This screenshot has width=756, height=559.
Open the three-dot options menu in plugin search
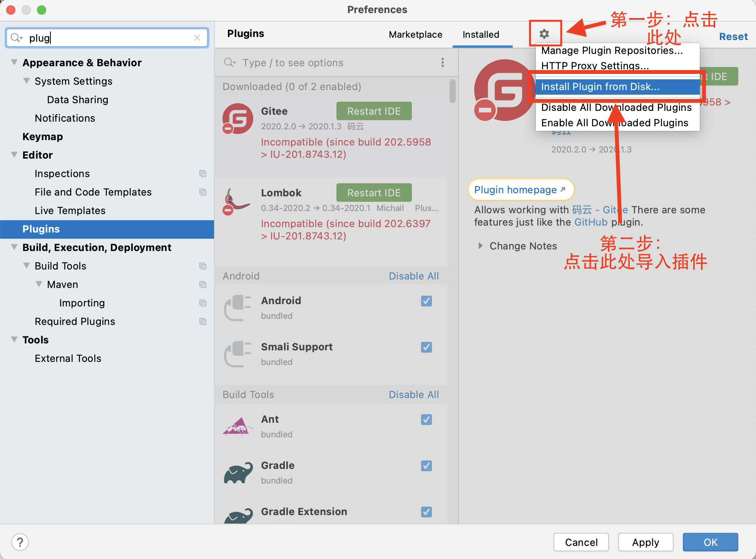[x=442, y=62]
